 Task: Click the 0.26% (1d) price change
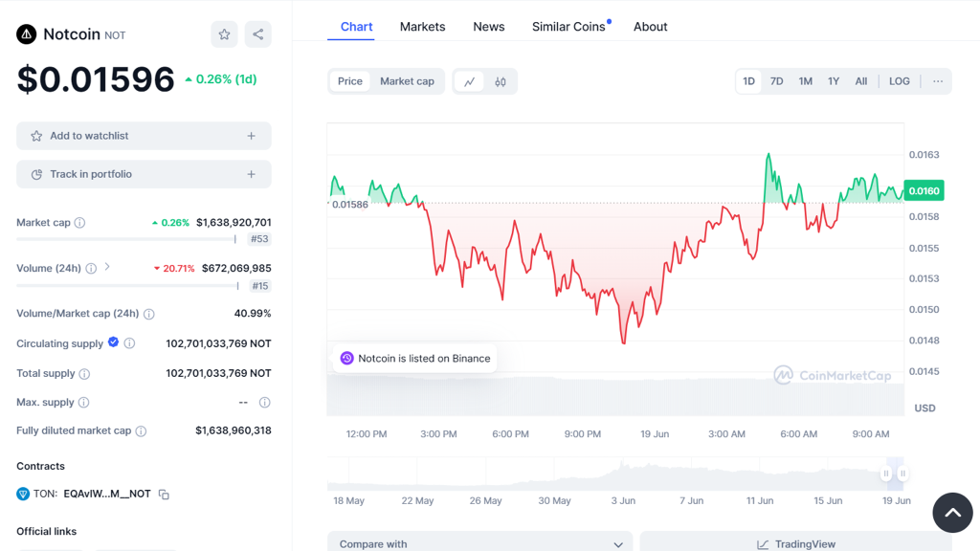tap(221, 79)
